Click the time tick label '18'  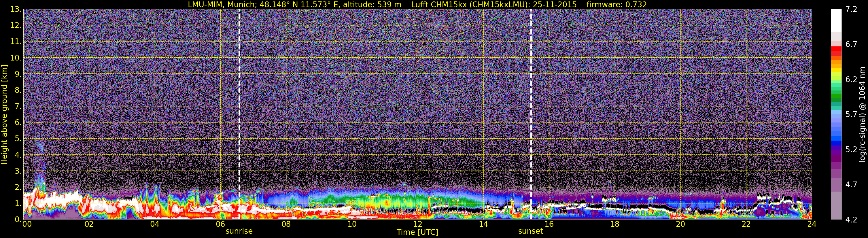pyautogui.click(x=614, y=224)
